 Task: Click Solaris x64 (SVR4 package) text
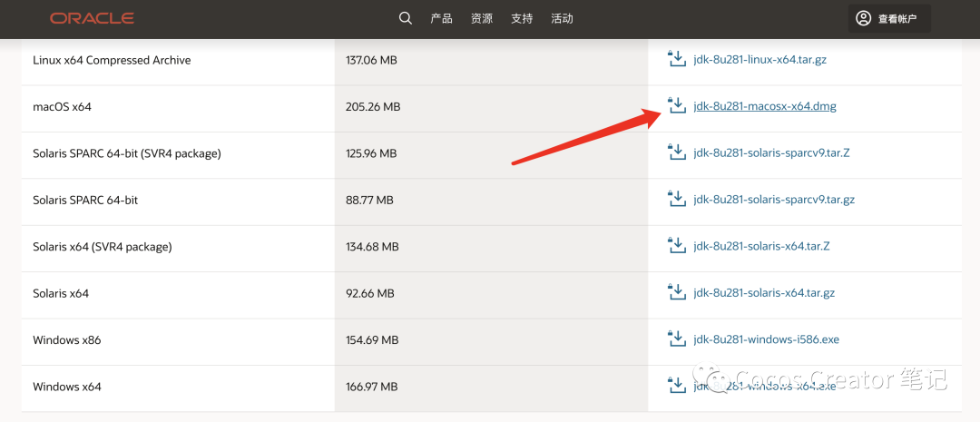click(102, 247)
